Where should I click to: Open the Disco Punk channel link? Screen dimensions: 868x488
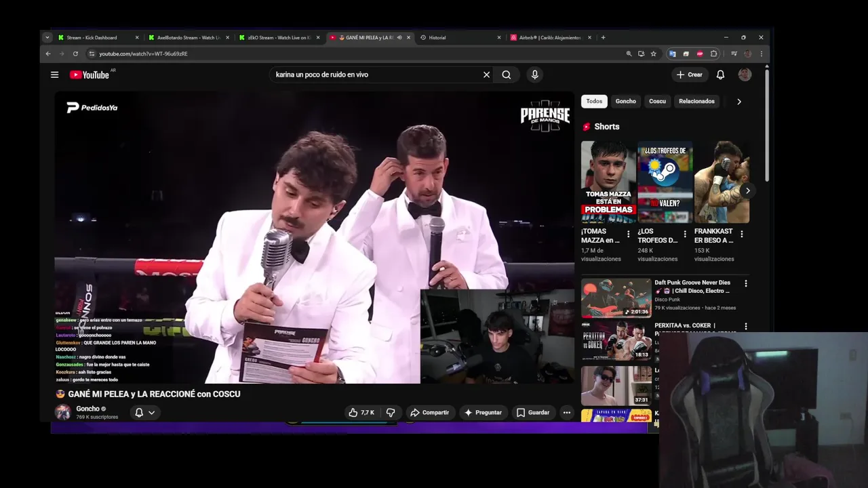(x=668, y=300)
